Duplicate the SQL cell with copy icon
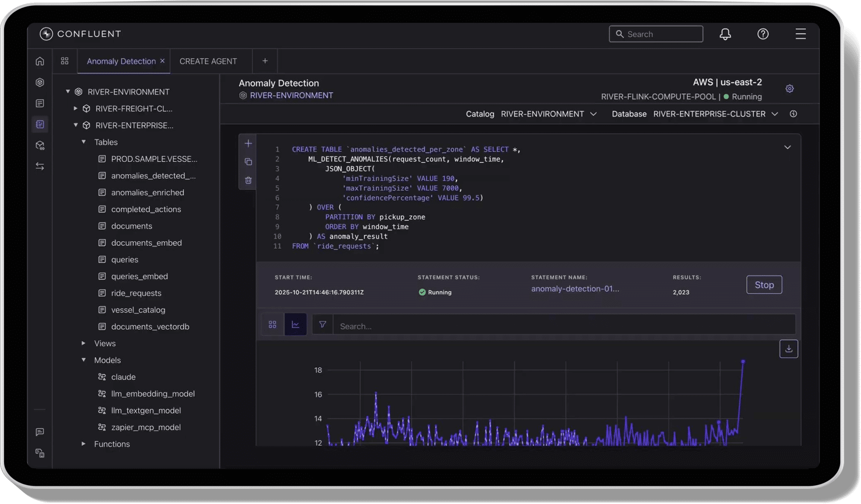 click(x=248, y=162)
